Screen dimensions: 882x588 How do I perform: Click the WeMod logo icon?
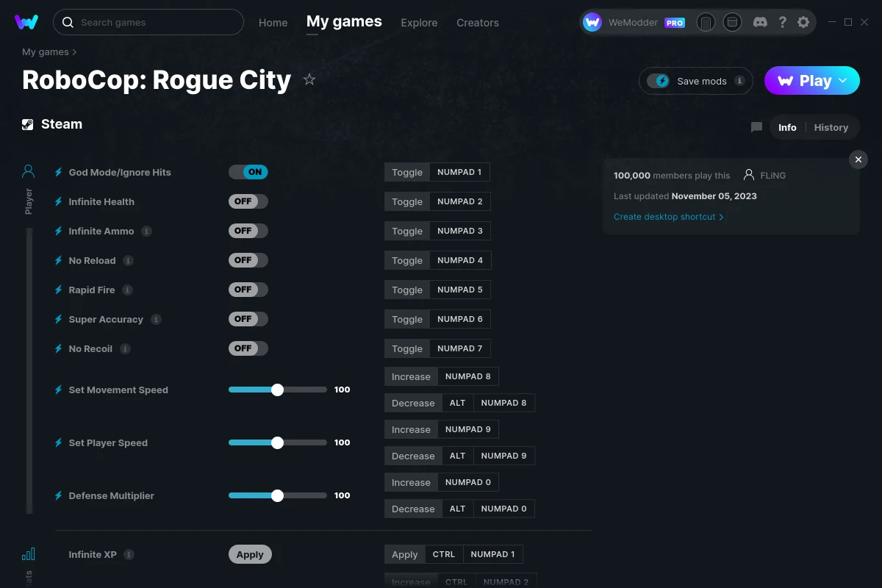pyautogui.click(x=26, y=22)
